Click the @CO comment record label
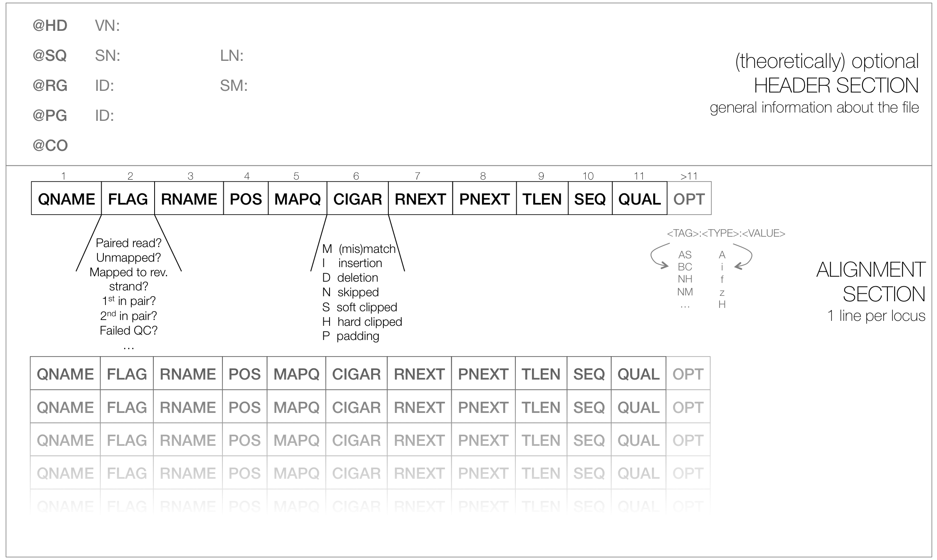Viewport: 937px width, 560px height. click(x=50, y=146)
